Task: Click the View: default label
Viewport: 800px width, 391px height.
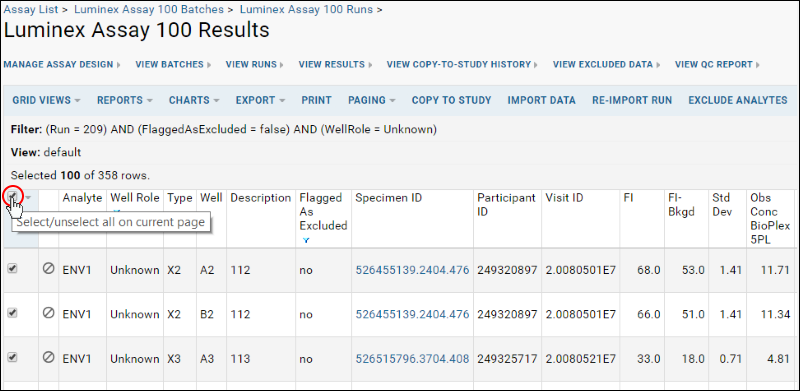Action: (46, 152)
